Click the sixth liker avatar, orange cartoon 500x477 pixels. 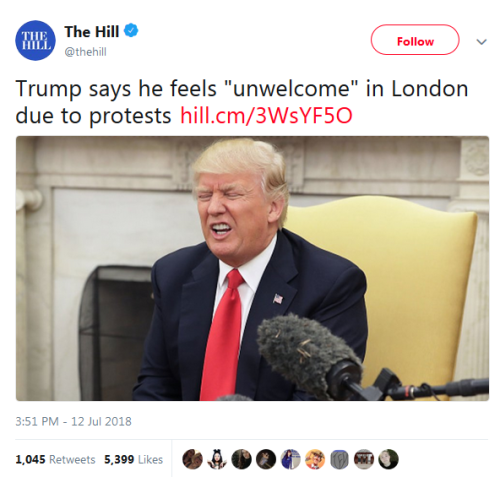(315, 459)
